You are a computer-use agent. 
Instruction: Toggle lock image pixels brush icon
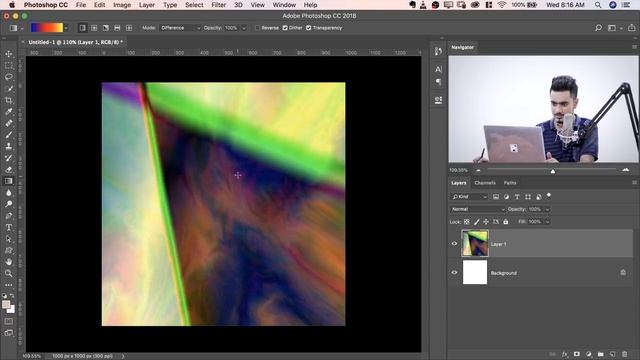476,222
